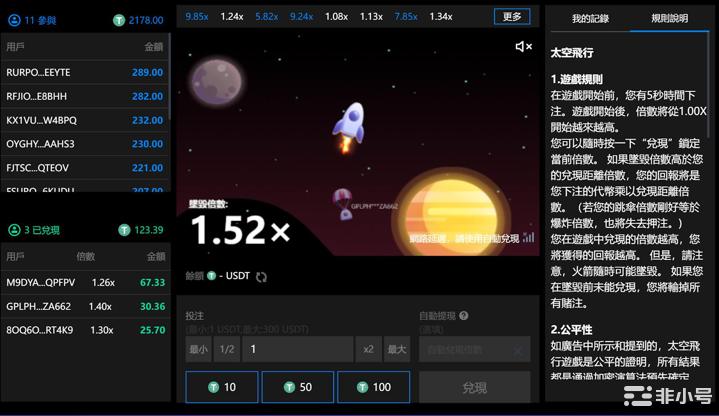Image resolution: width=719 pixels, height=416 pixels.
Task: Set the bet to maximum with 最大
Action: [397, 349]
